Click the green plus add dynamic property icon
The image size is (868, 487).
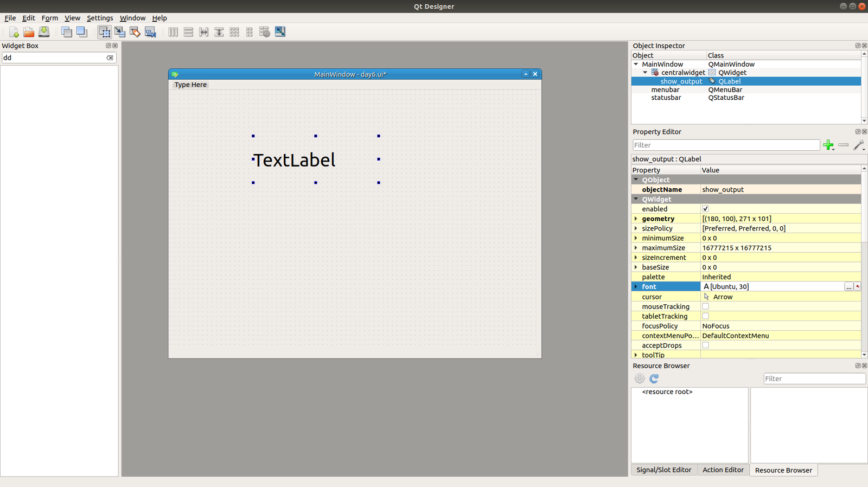coord(828,145)
